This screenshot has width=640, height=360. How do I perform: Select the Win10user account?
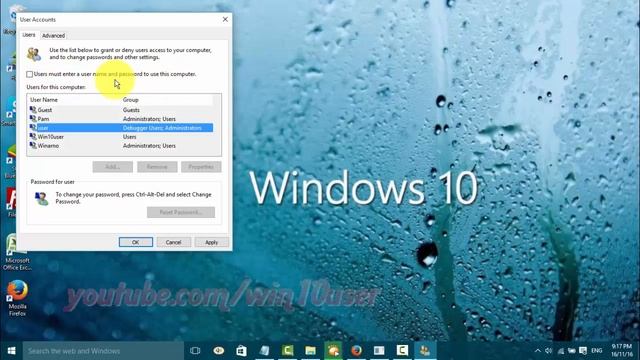tap(121, 137)
